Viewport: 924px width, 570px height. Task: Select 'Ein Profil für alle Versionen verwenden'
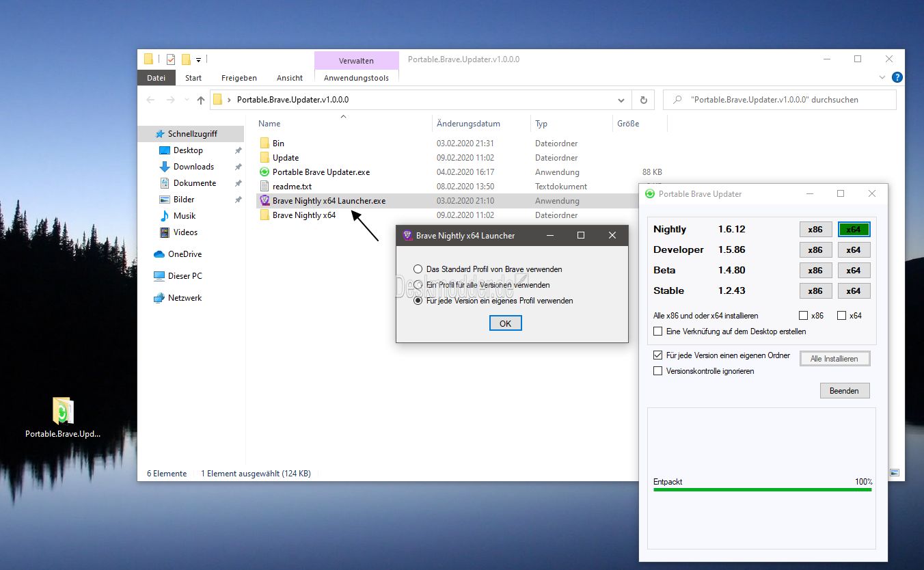pos(418,285)
